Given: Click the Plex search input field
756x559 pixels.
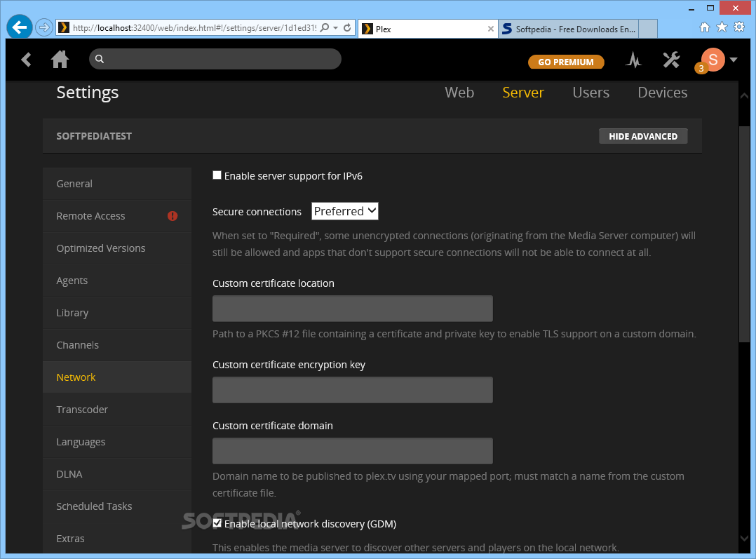Looking at the screenshot, I should point(215,59).
